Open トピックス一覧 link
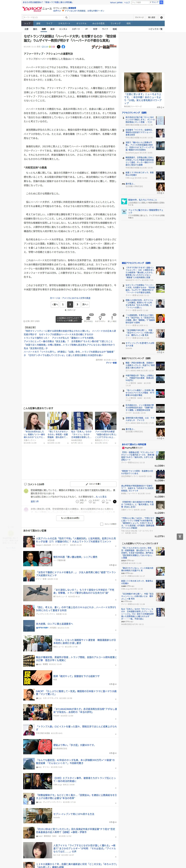The width and height of the screenshot is (186, 868). pyautogui.click(x=155, y=29)
